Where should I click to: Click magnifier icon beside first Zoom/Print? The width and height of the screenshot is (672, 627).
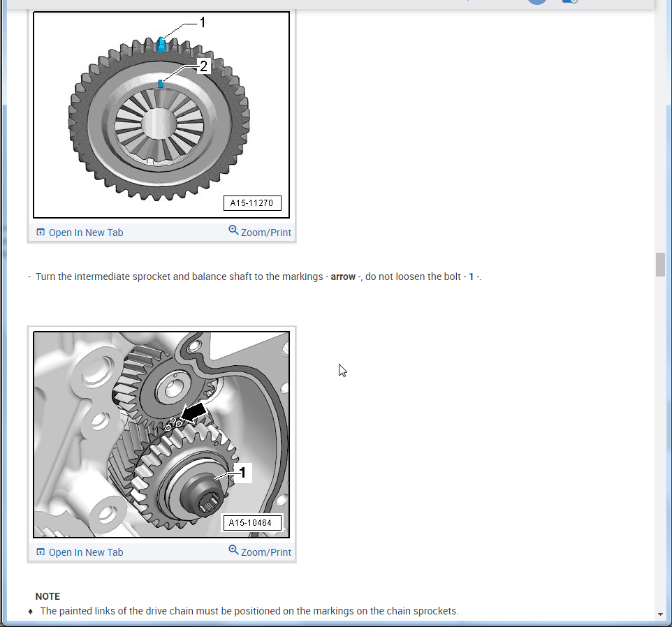click(x=233, y=230)
